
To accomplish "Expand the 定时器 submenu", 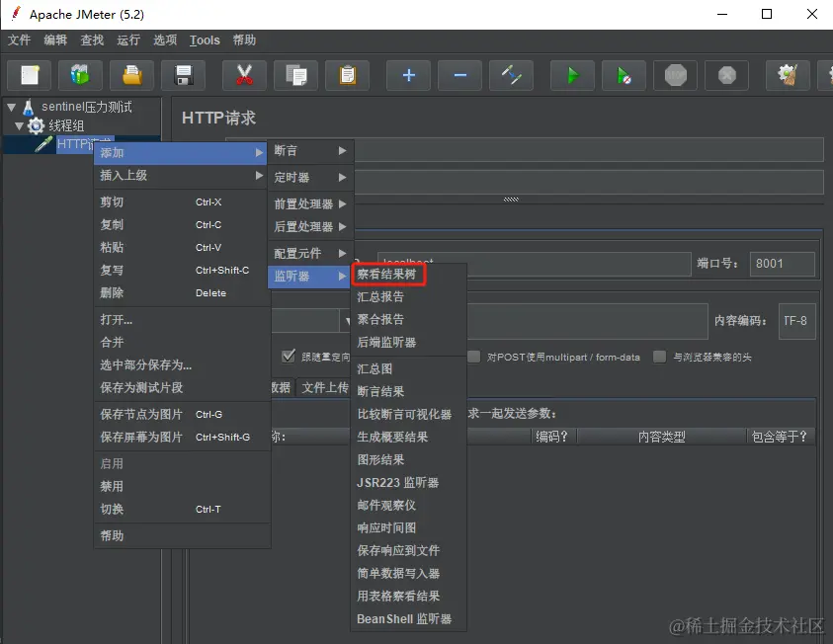I will [x=310, y=178].
